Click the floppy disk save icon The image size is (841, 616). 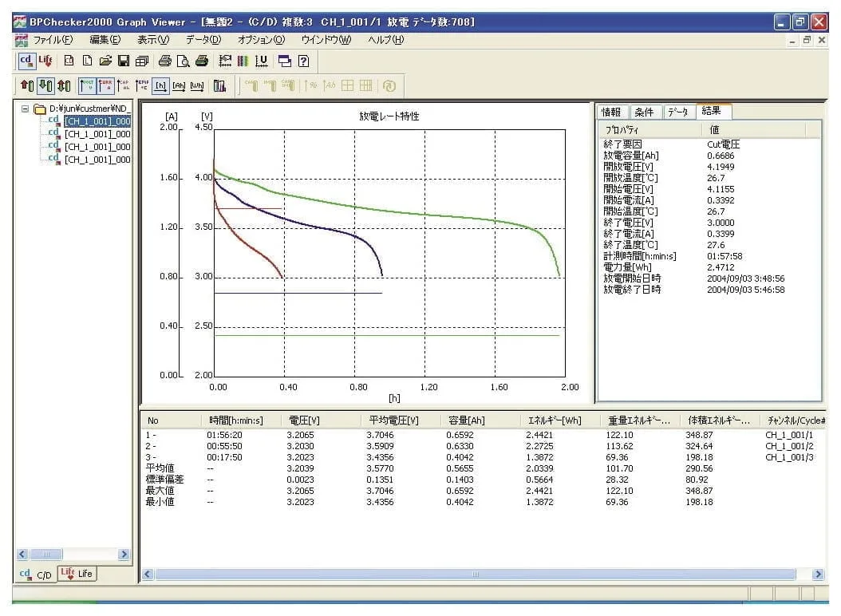click(x=124, y=61)
